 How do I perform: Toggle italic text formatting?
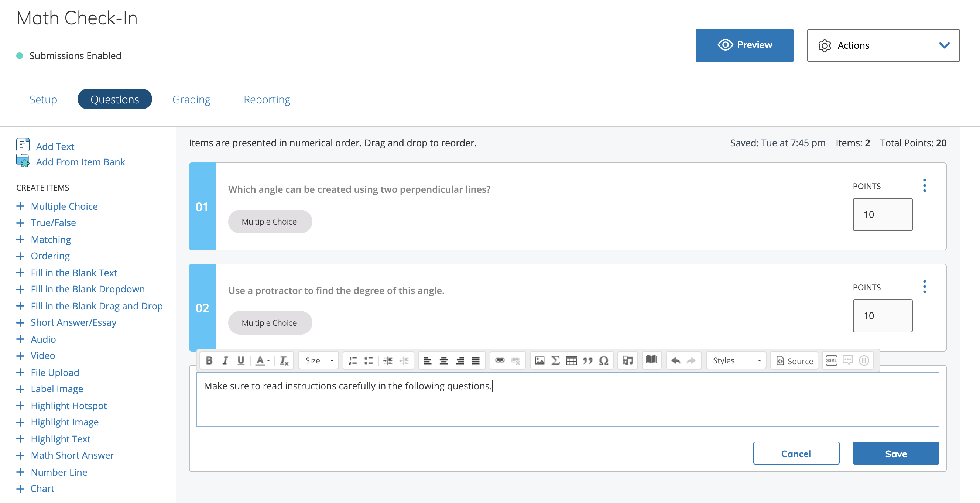[225, 360]
